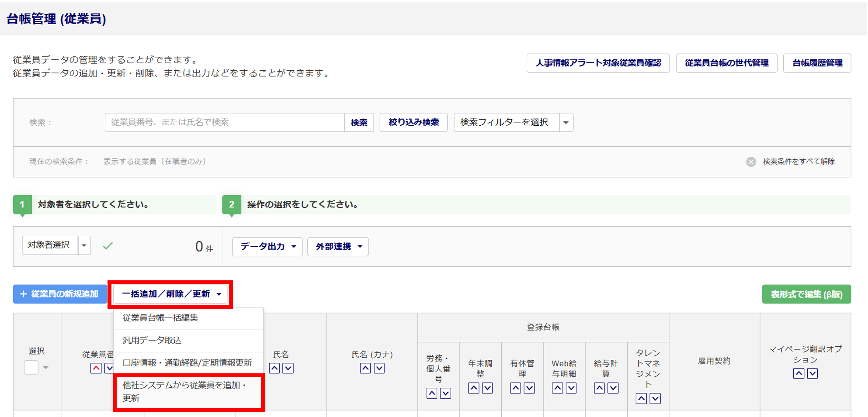Sort 年末調整 column descending
The height and width of the screenshot is (417, 868).
[487, 388]
